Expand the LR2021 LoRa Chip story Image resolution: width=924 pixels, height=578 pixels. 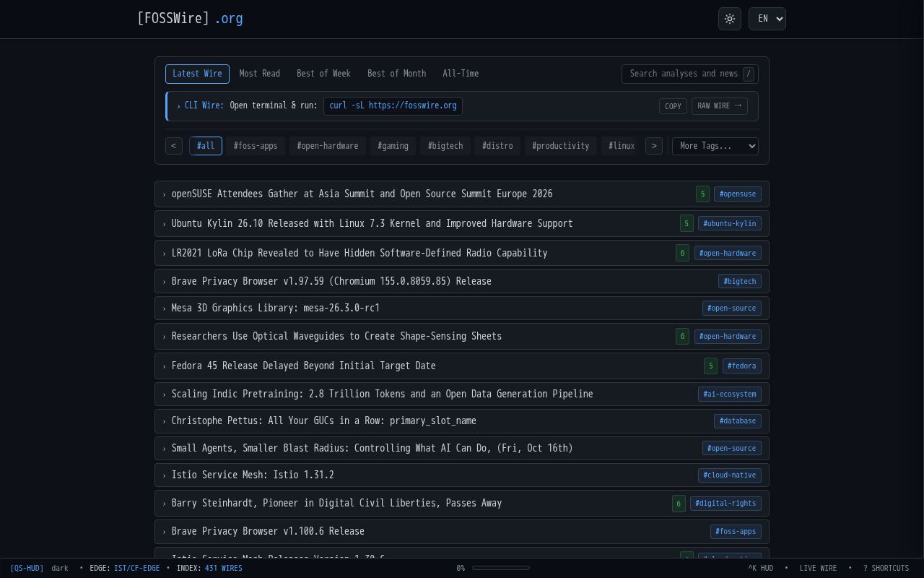tap(462, 253)
